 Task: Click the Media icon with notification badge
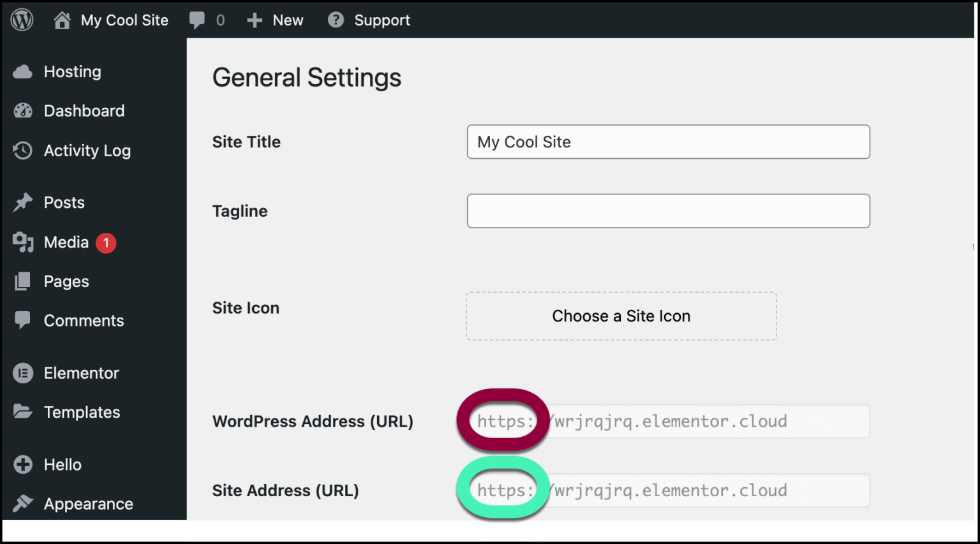click(x=23, y=242)
